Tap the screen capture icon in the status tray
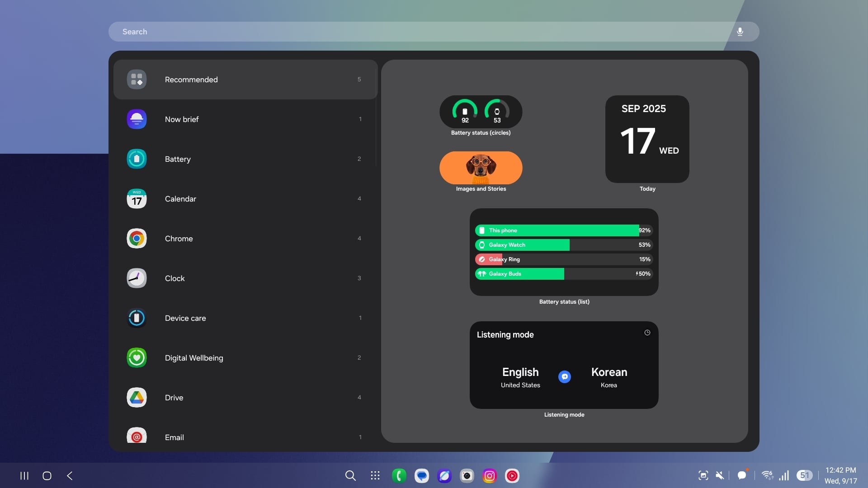Viewport: 868px width, 488px height. [x=703, y=475]
